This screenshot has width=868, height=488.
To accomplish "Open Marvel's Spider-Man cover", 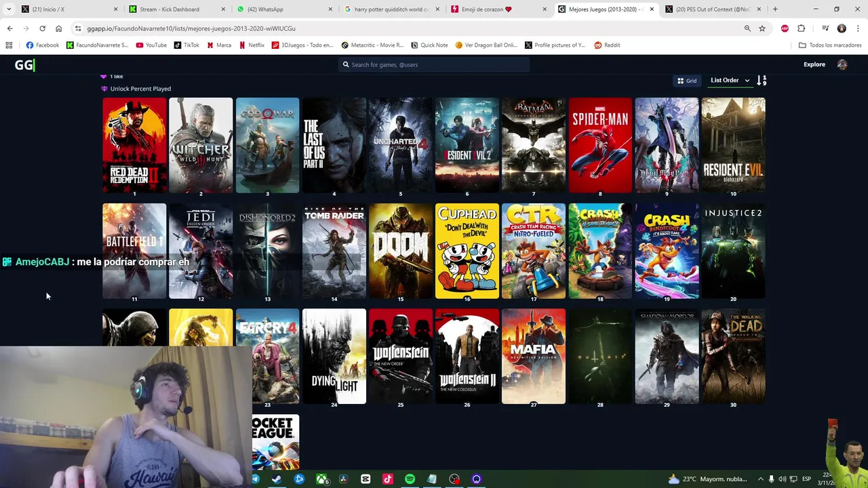I will coord(600,145).
